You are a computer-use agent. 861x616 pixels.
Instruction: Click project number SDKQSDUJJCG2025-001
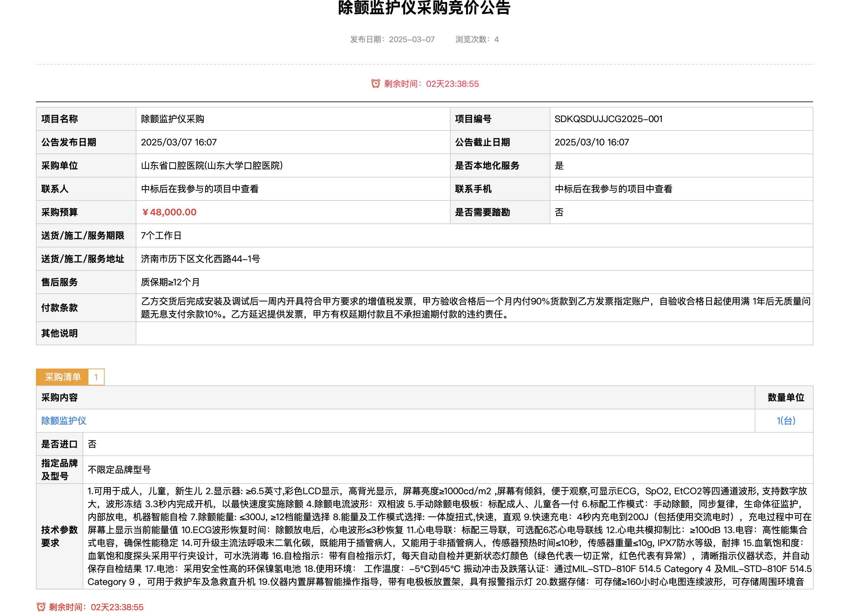(608, 119)
